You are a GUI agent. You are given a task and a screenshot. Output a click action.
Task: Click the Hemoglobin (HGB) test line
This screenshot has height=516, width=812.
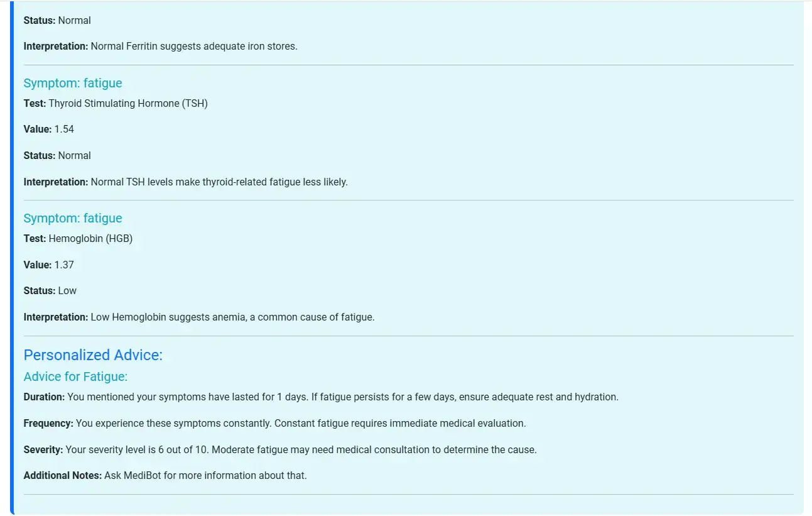[78, 239]
